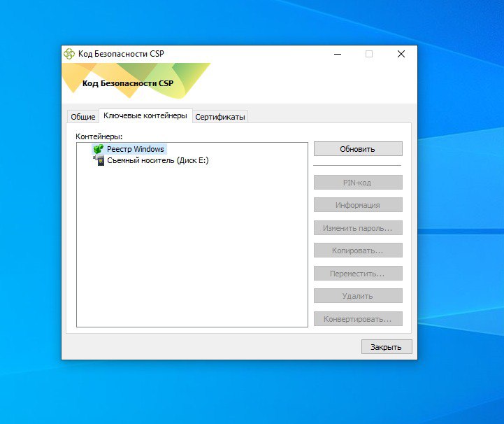The image size is (504, 424).
Task: Close the window with the X button
Action: [401, 54]
